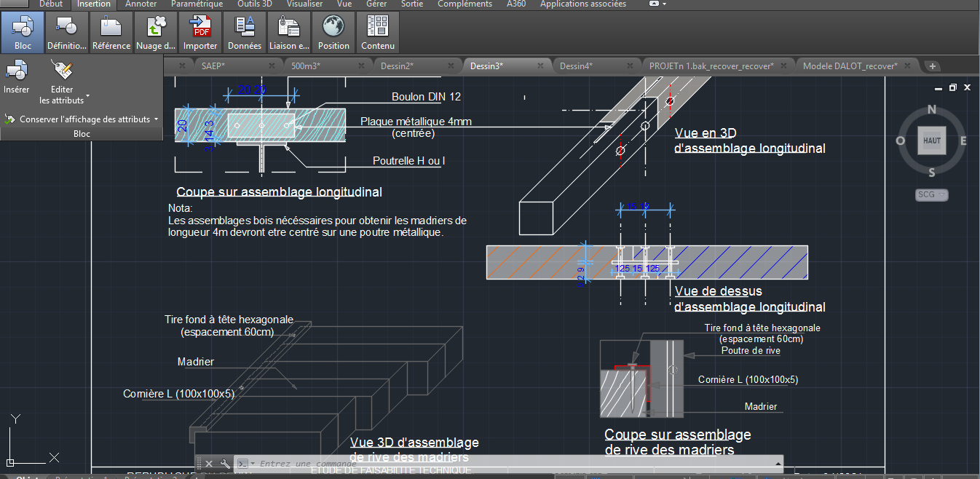Open the Applications associées ribbon tab
The height and width of the screenshot is (479, 980).
pos(583,4)
